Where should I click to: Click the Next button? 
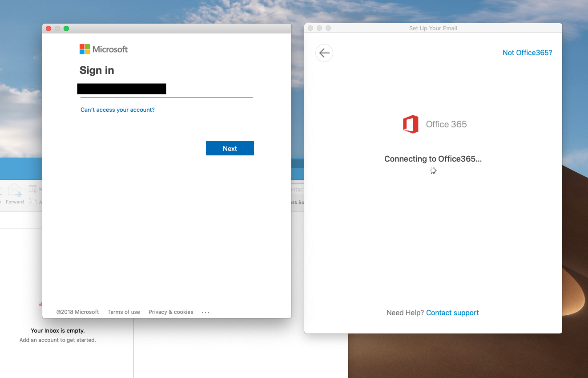[230, 148]
